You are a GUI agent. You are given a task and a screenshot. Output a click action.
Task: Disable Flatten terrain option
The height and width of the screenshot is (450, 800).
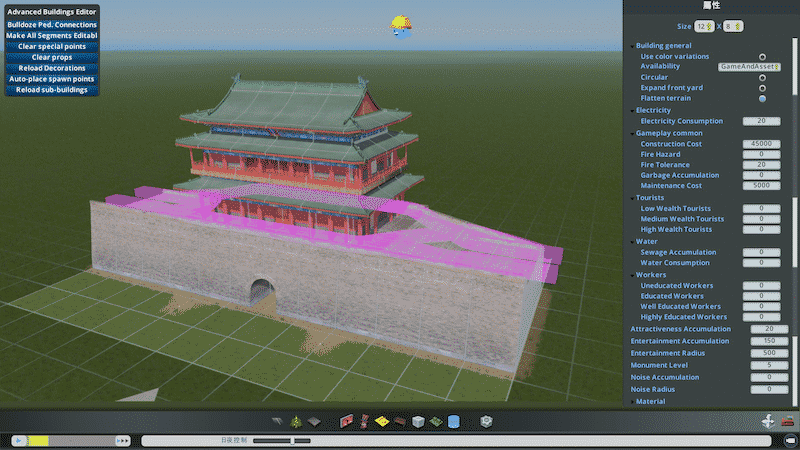click(762, 98)
